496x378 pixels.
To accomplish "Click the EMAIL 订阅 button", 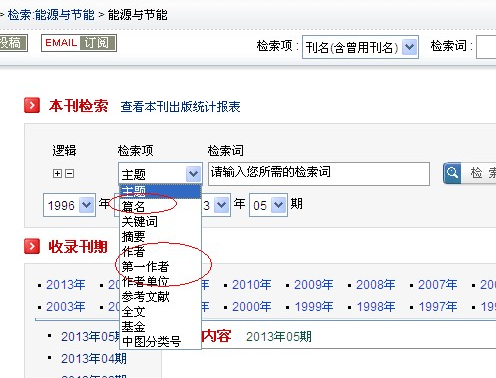I will coord(79,43).
